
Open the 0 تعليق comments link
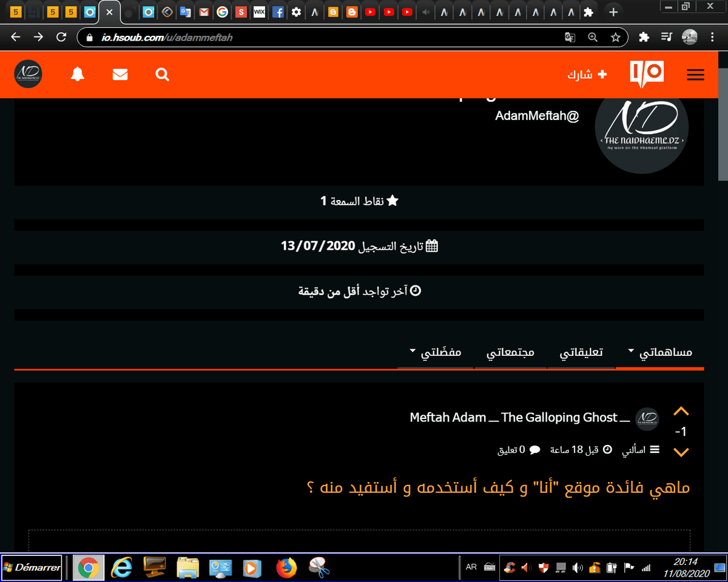(x=519, y=450)
